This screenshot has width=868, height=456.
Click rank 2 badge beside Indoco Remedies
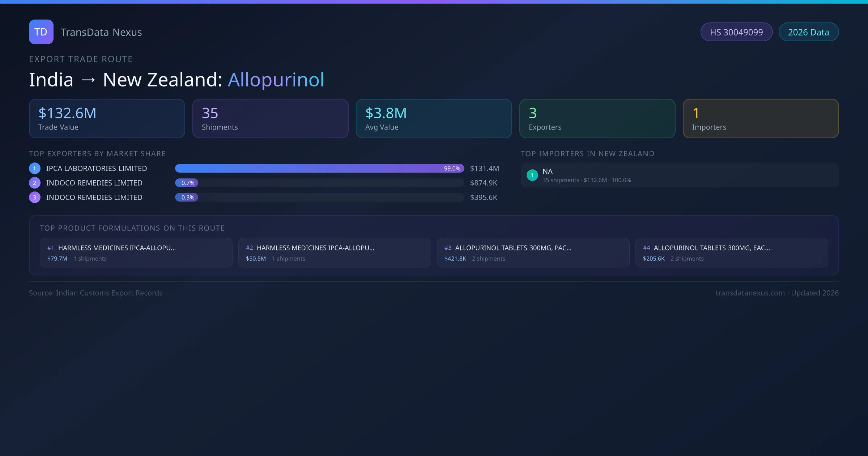tap(34, 183)
